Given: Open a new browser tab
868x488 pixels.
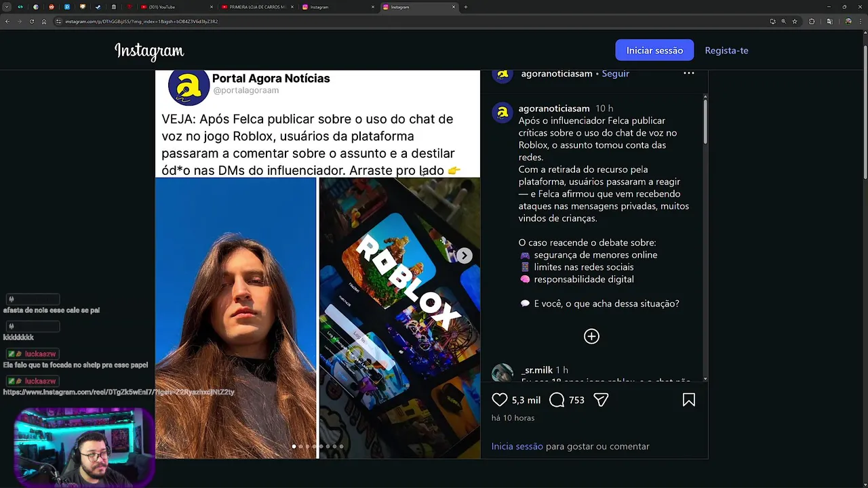Looking at the screenshot, I should pos(465,7).
